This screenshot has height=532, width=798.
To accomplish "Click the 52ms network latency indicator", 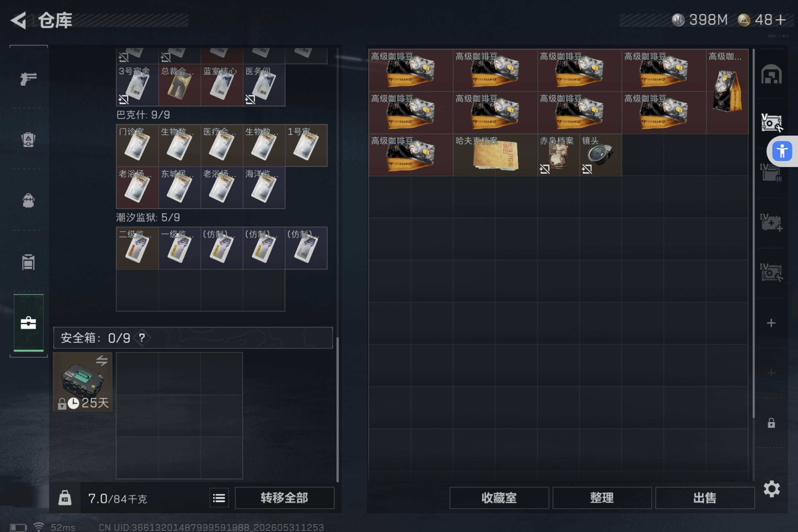I will 63,527.
